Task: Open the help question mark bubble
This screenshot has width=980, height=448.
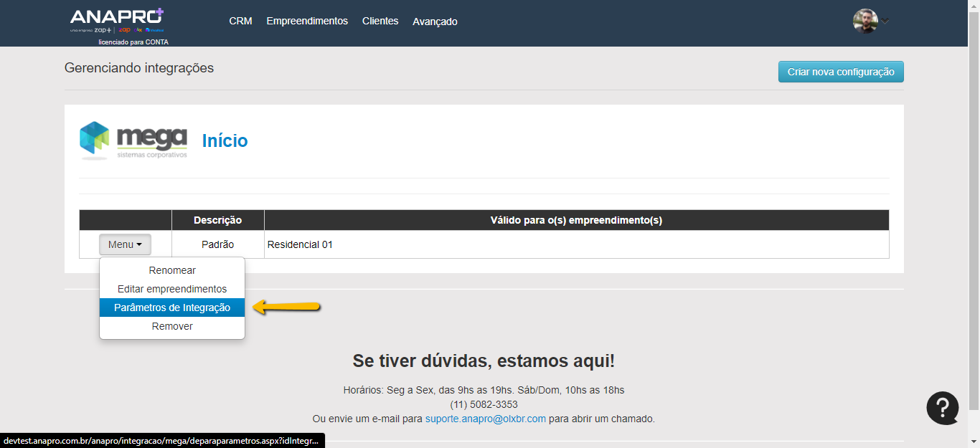Action: click(x=942, y=408)
